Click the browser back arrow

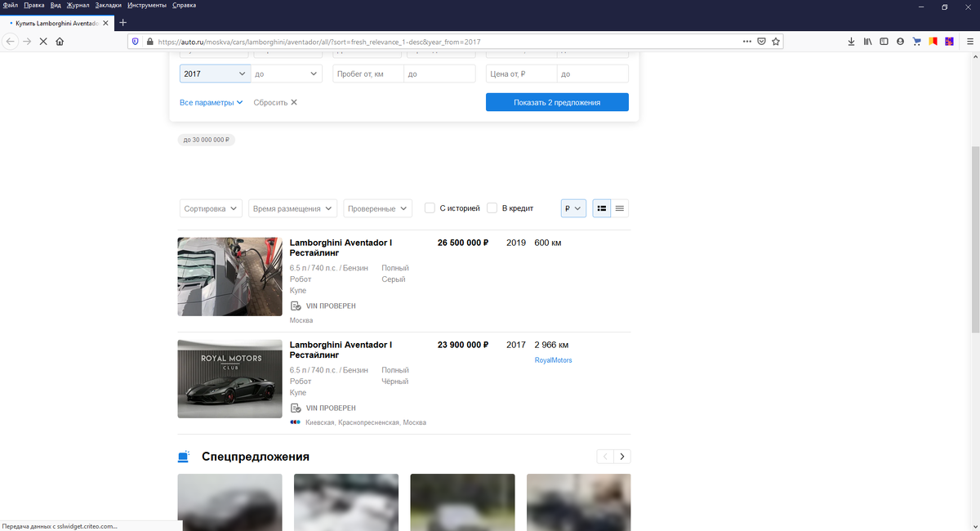(11, 41)
